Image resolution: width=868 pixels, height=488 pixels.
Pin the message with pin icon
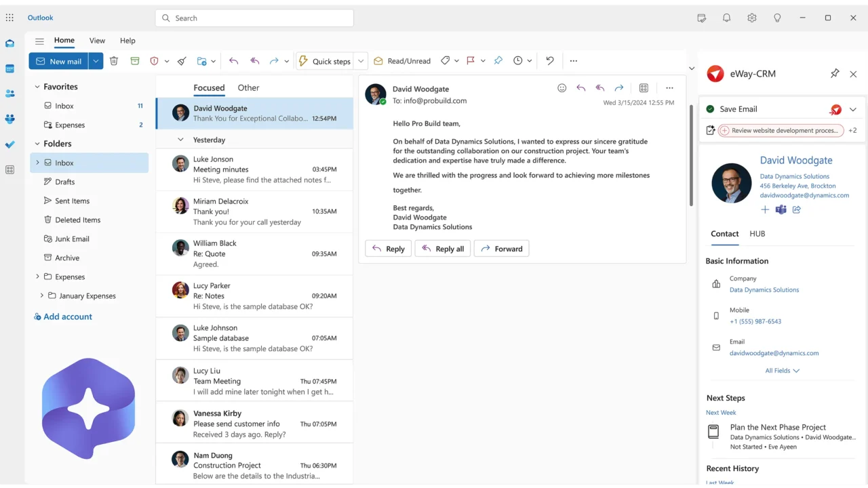click(x=498, y=61)
